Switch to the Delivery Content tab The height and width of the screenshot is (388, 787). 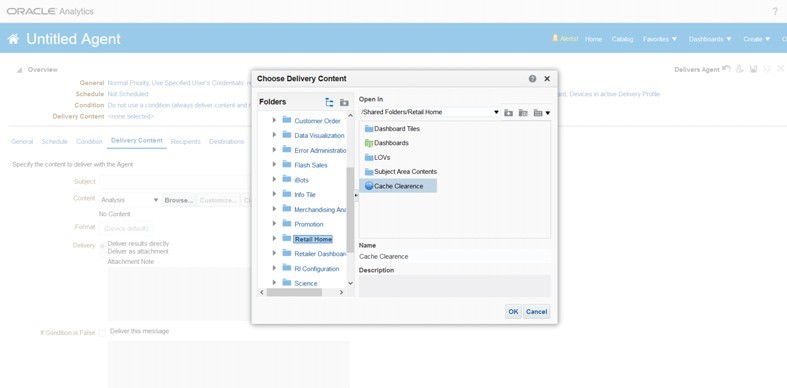coord(137,141)
